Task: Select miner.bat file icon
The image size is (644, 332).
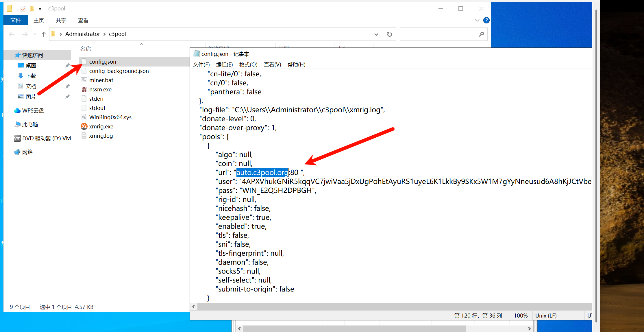Action: (x=84, y=80)
